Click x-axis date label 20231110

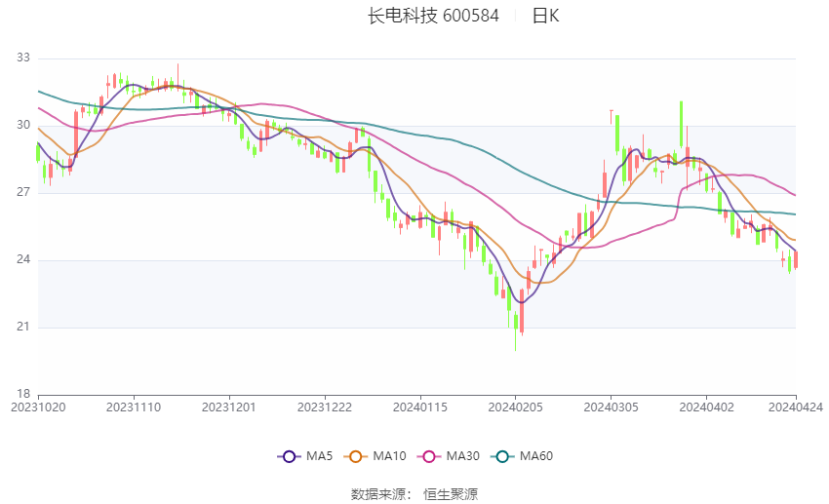(x=134, y=407)
